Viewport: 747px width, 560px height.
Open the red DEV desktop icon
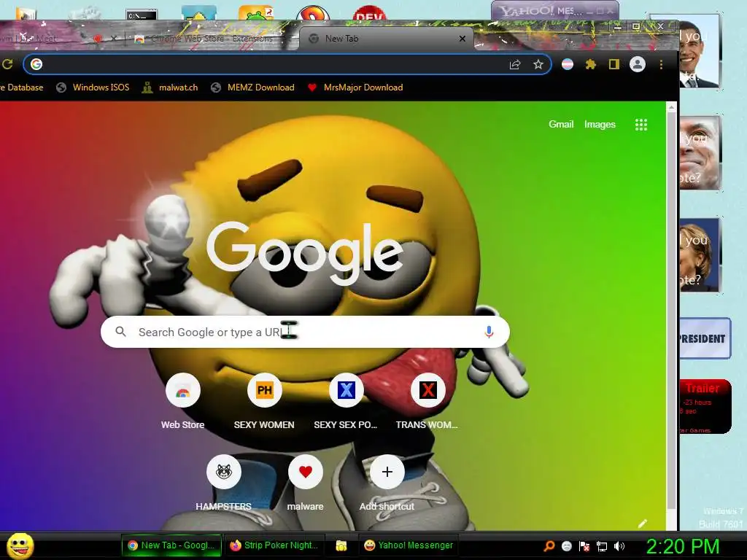[x=370, y=13]
